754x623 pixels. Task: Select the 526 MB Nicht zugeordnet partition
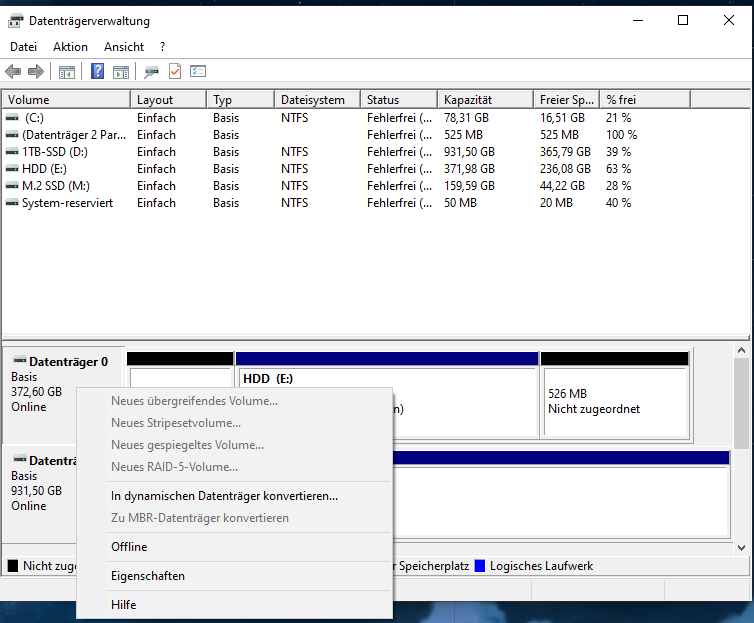(615, 395)
